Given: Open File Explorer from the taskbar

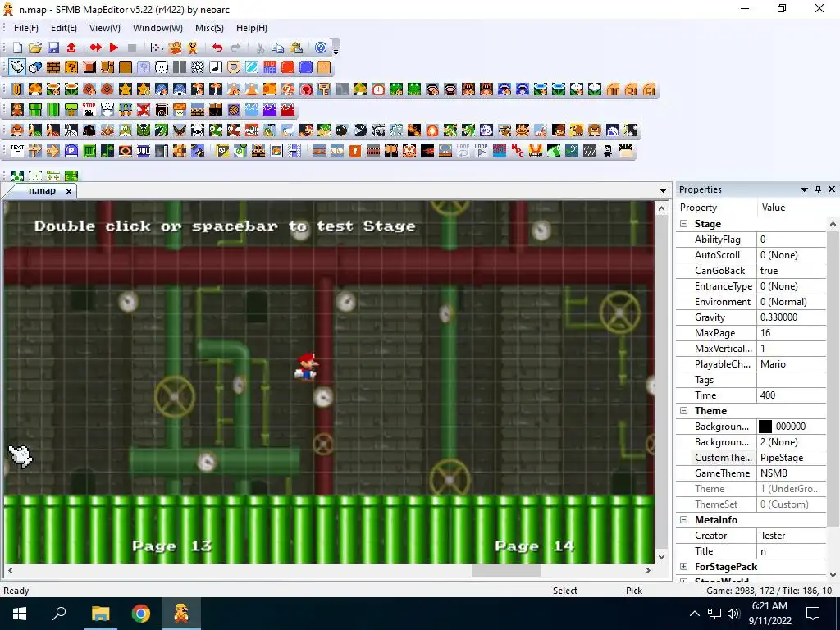Looking at the screenshot, I should (100, 614).
